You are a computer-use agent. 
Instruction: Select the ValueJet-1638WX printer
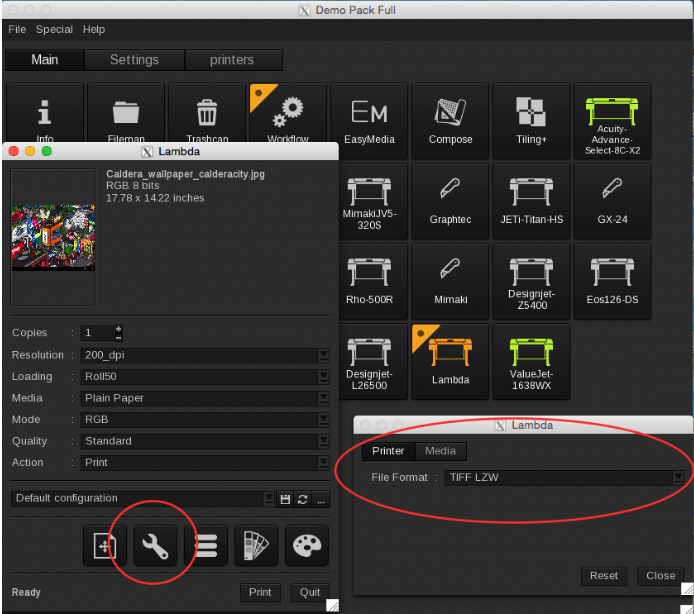(530, 361)
